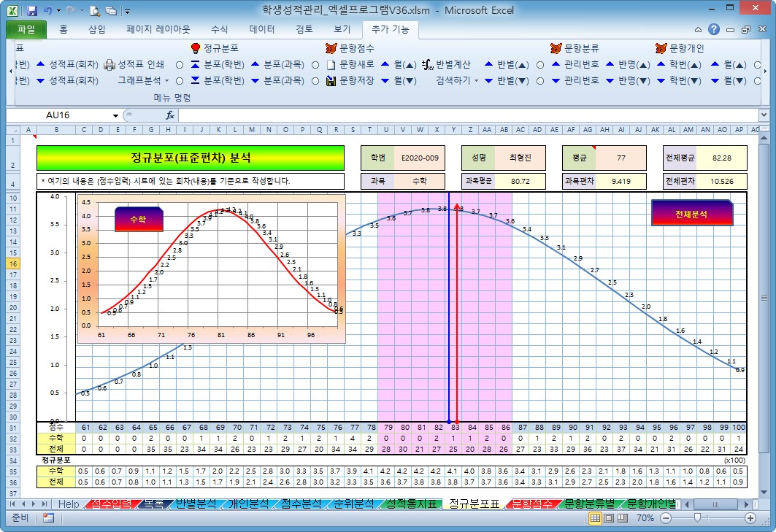776x532 pixels.
Task: Click the 수학 button in the inset chart
Action: (139, 219)
